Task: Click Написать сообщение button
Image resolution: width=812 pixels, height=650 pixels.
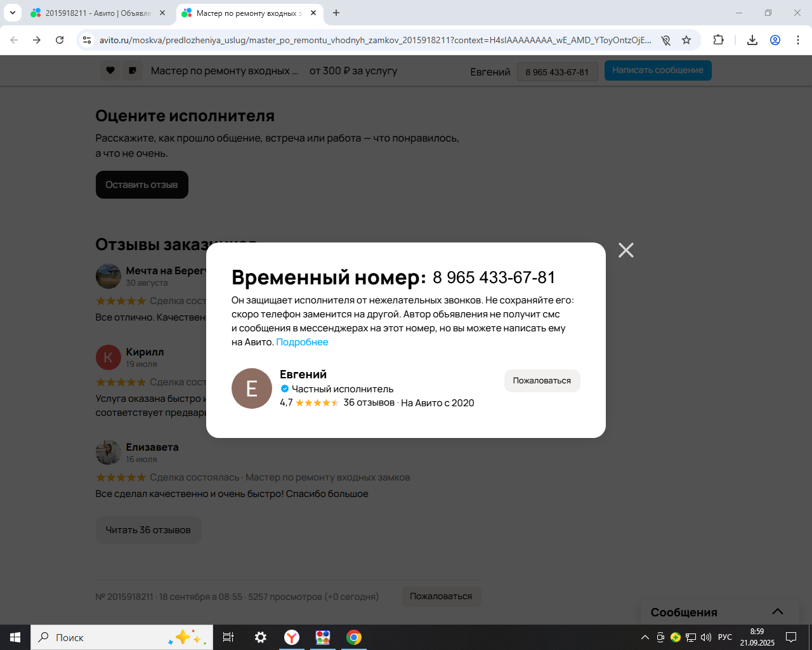Action: pos(658,70)
